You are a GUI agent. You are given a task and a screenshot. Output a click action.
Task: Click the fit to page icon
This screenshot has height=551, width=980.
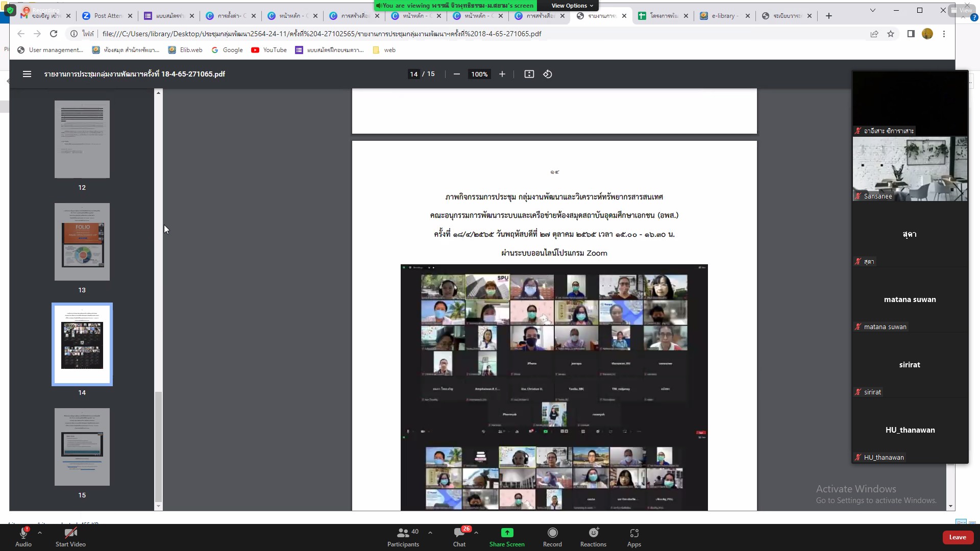pos(529,74)
